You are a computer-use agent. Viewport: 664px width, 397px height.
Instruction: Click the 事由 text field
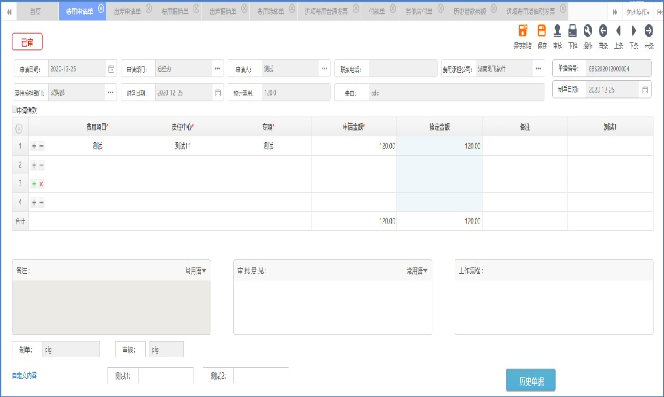pos(456,93)
